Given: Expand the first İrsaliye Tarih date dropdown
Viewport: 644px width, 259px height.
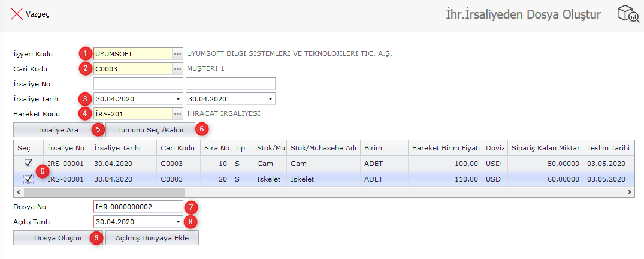Looking at the screenshot, I should pos(178,99).
